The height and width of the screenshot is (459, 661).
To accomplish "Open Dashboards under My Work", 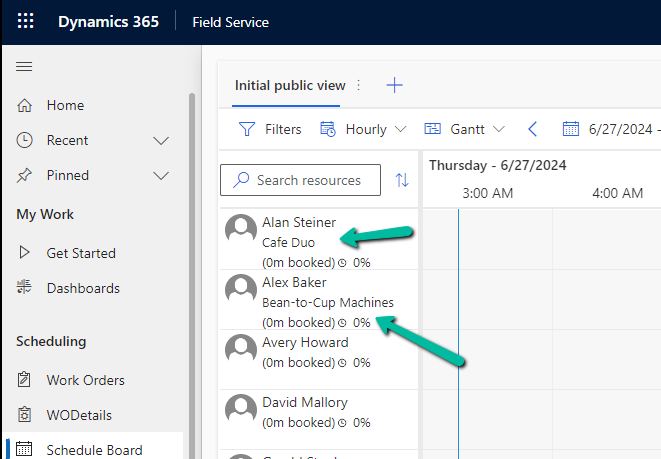I will point(82,288).
